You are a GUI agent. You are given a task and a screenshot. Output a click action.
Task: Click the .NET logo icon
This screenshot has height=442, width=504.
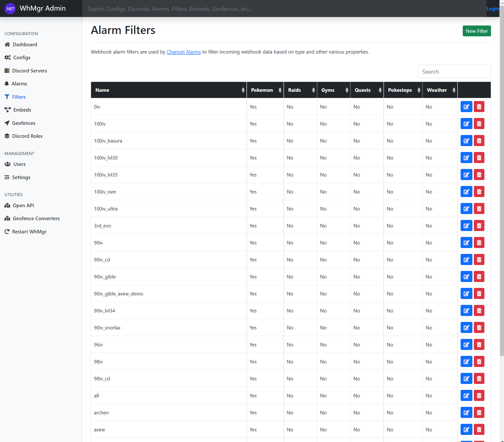(x=10, y=9)
